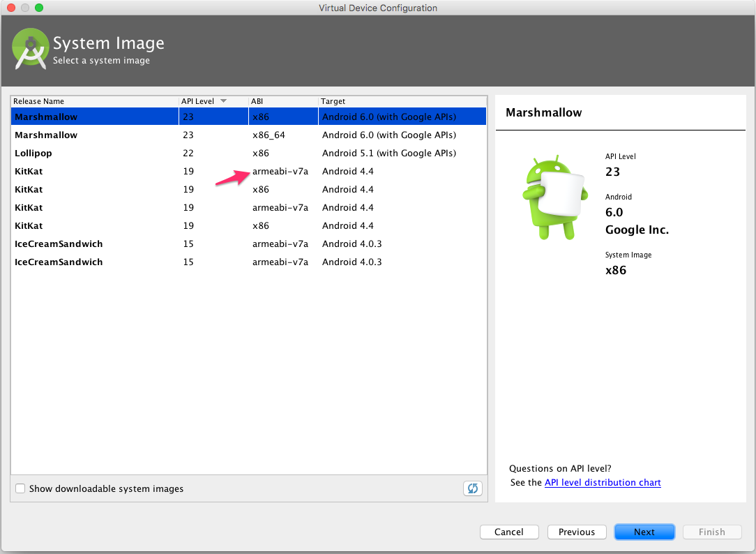
Task: Sort by API Level using arrow
Action: click(x=223, y=100)
